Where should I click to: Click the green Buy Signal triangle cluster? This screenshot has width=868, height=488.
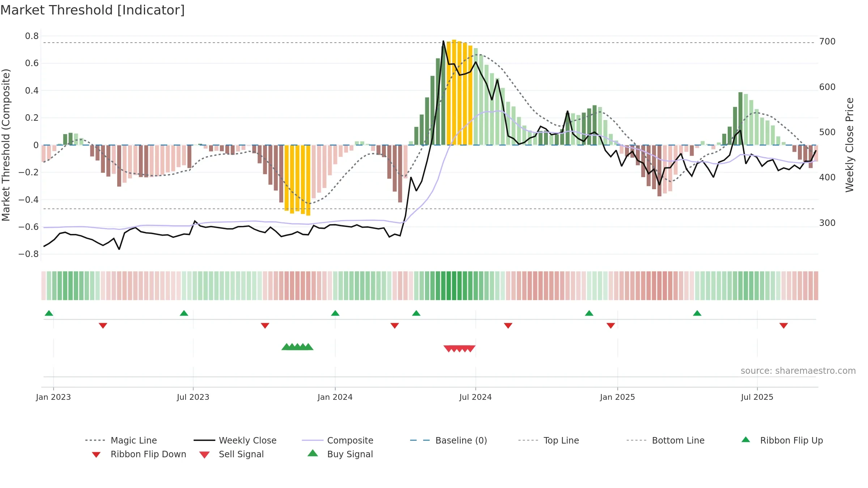pyautogui.click(x=297, y=347)
